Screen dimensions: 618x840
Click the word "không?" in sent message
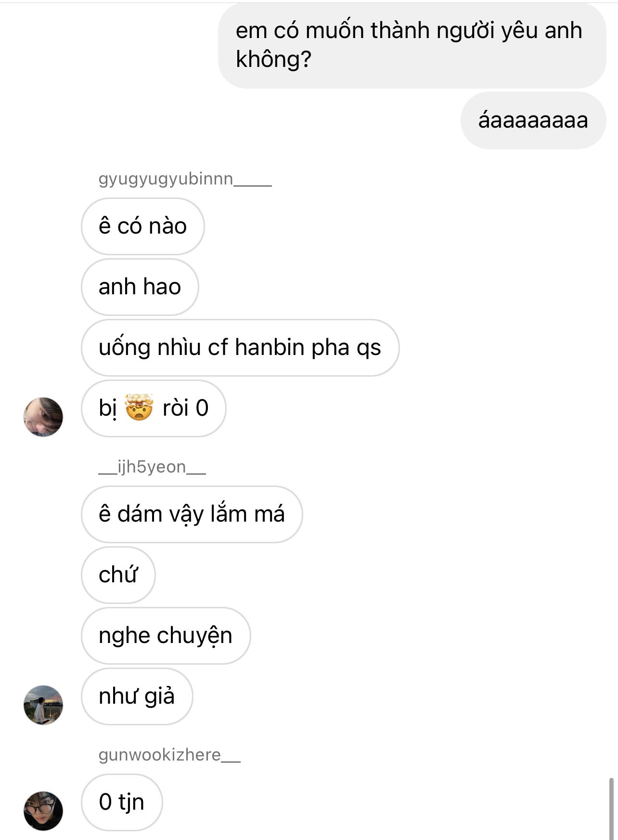pos(273,59)
